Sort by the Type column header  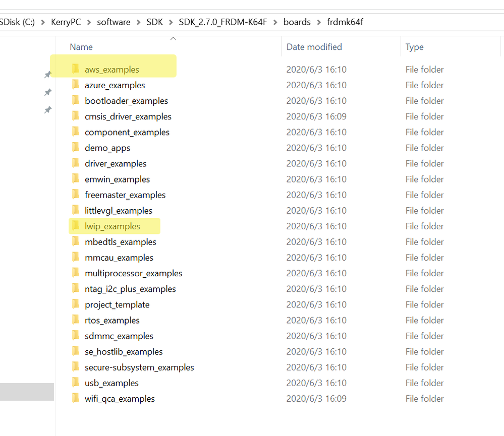click(414, 47)
